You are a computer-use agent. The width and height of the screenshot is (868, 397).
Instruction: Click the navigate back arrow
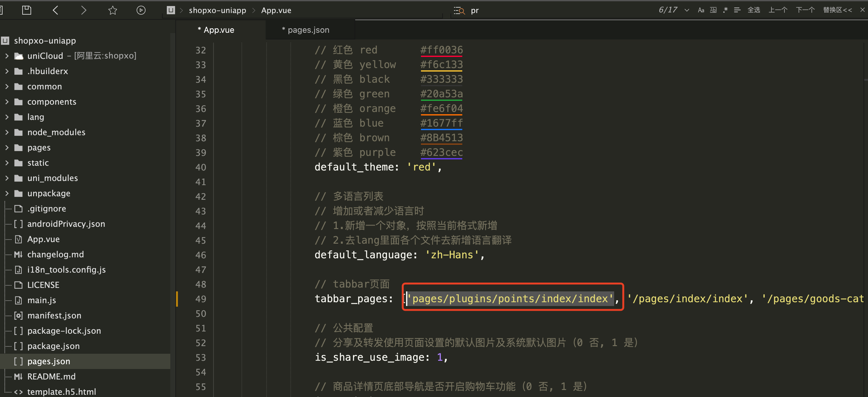[56, 10]
